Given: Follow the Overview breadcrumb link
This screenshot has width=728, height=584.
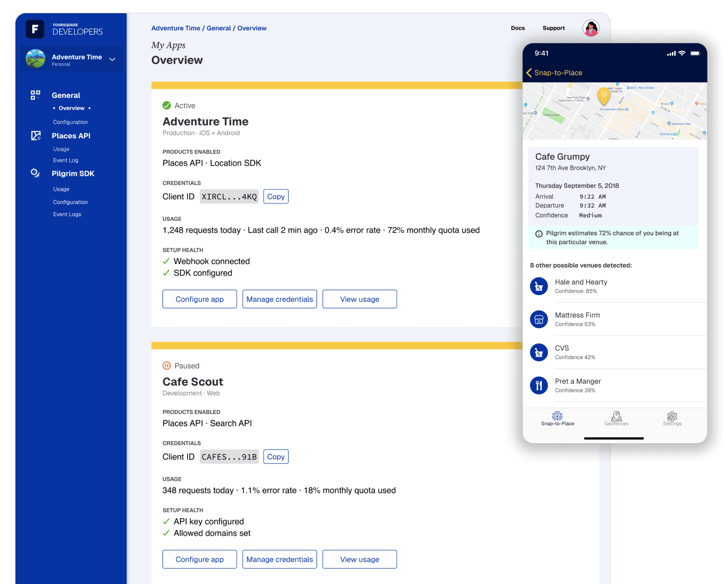Looking at the screenshot, I should [x=252, y=28].
